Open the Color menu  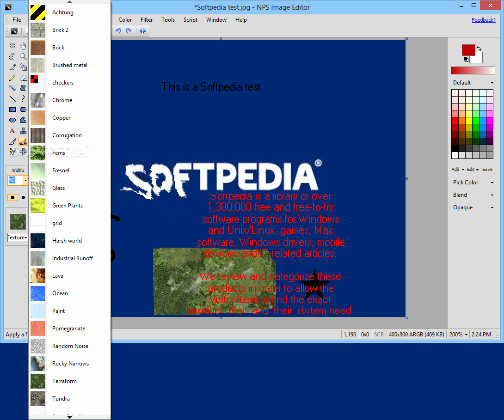[125, 19]
